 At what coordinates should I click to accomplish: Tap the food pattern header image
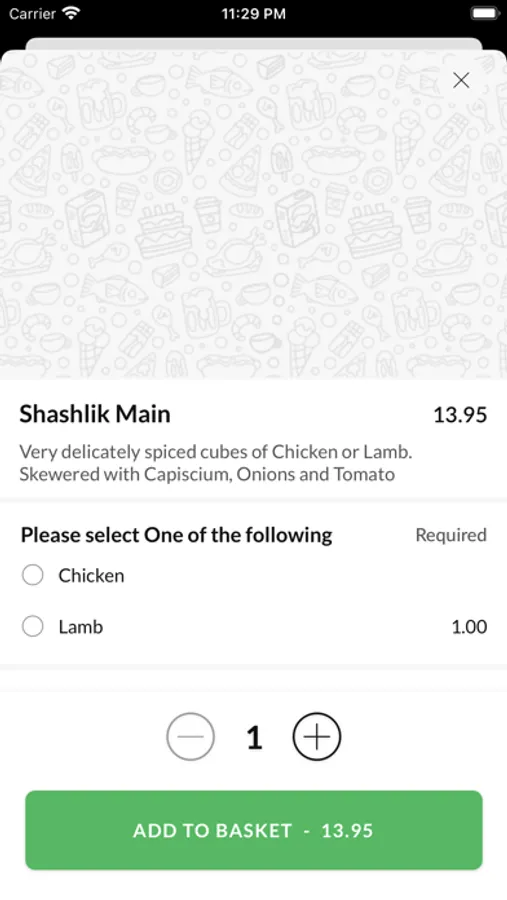[253, 214]
